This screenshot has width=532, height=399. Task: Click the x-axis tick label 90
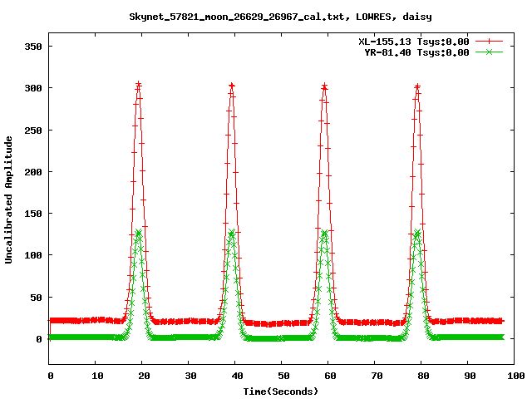pyautogui.click(x=470, y=376)
